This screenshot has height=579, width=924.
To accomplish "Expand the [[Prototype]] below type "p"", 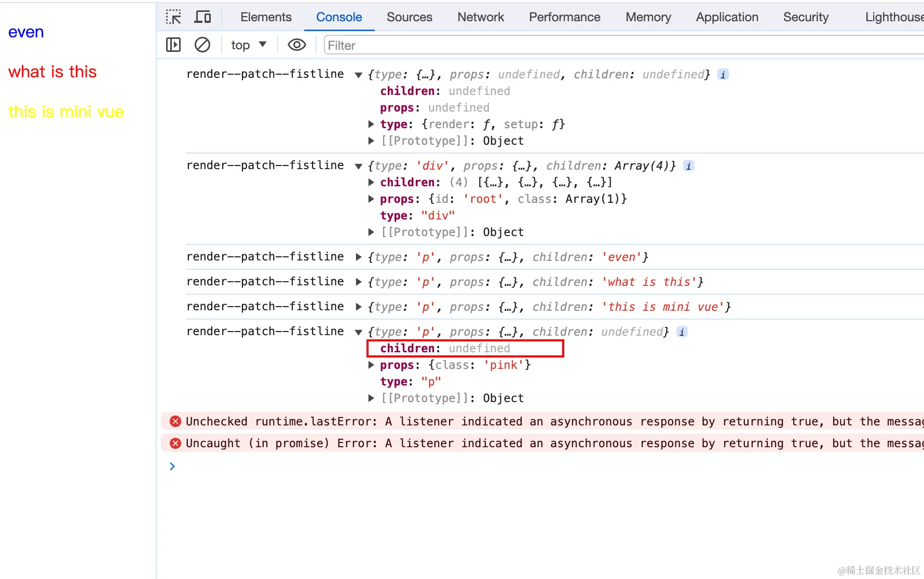I will point(371,398).
